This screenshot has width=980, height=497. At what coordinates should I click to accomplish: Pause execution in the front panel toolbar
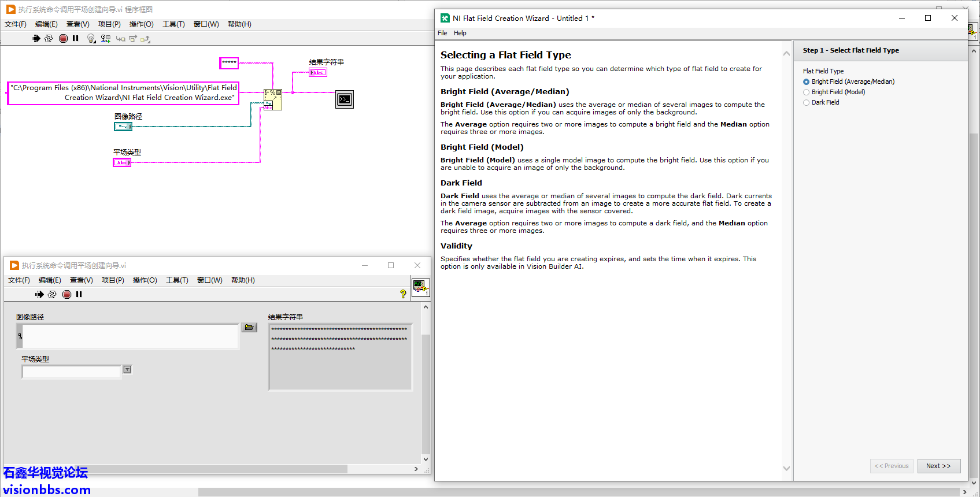click(x=79, y=294)
